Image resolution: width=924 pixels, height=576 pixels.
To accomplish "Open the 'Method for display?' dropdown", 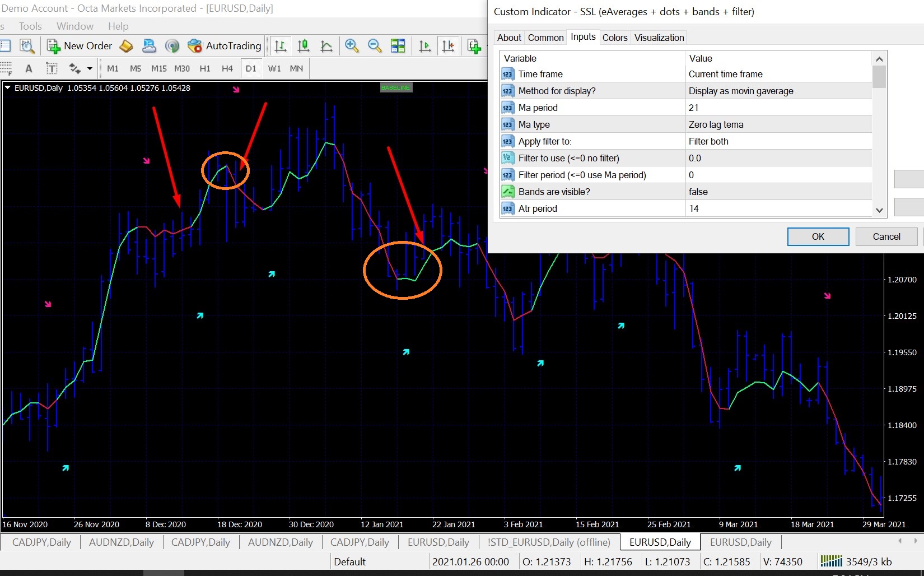I will click(778, 91).
